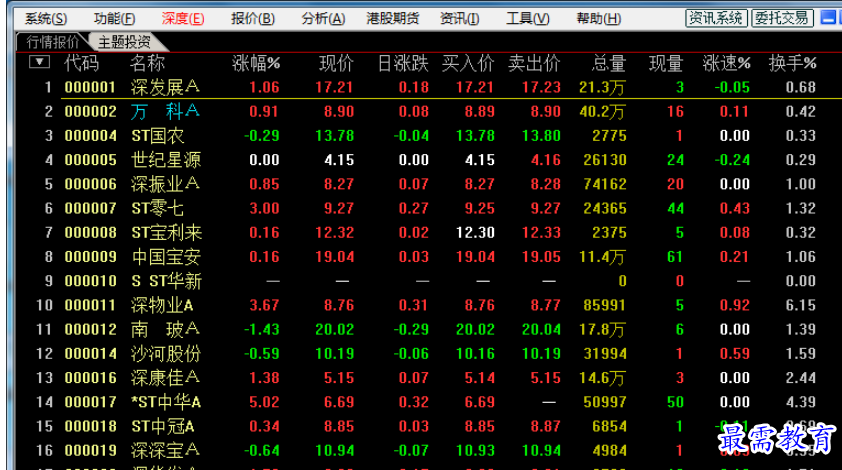Image resolution: width=842 pixels, height=470 pixels.
Task: Click stock code 000011
Action: (90, 305)
